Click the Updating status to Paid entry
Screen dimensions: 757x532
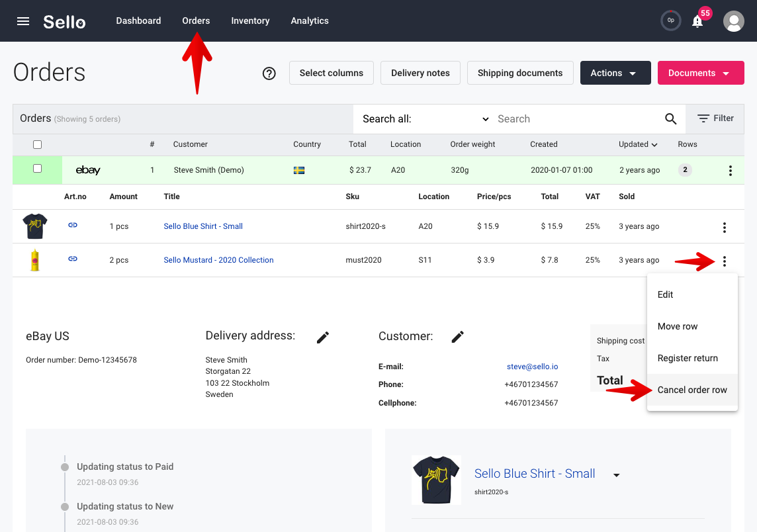point(125,467)
